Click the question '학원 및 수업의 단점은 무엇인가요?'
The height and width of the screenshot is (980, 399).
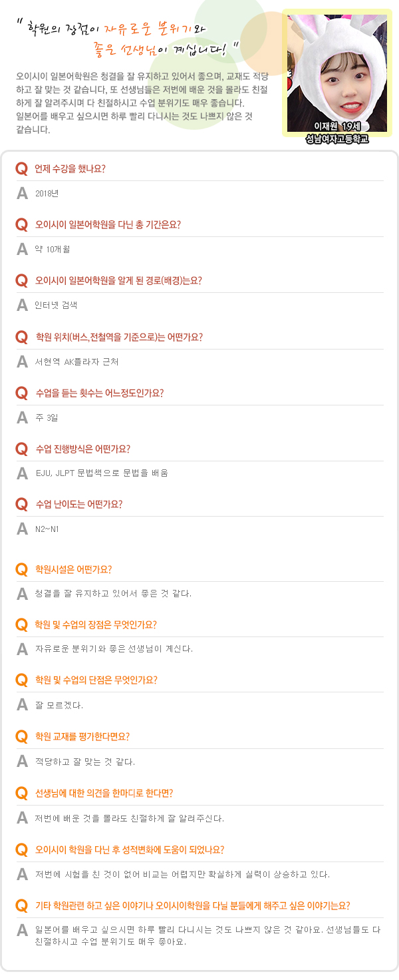pos(96,680)
